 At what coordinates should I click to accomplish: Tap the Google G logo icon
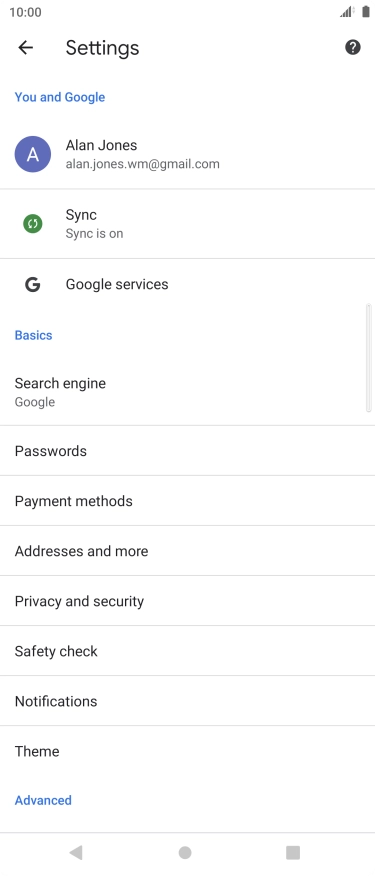[32, 284]
